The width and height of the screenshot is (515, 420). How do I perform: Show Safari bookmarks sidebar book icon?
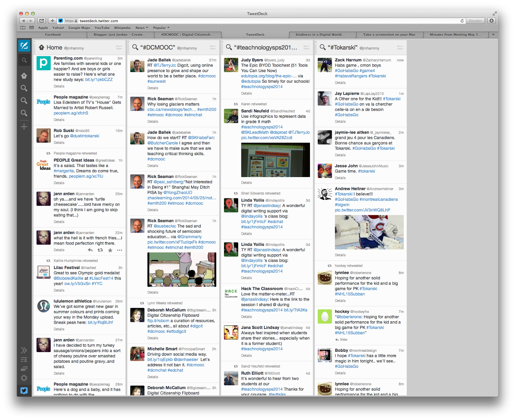(23, 28)
